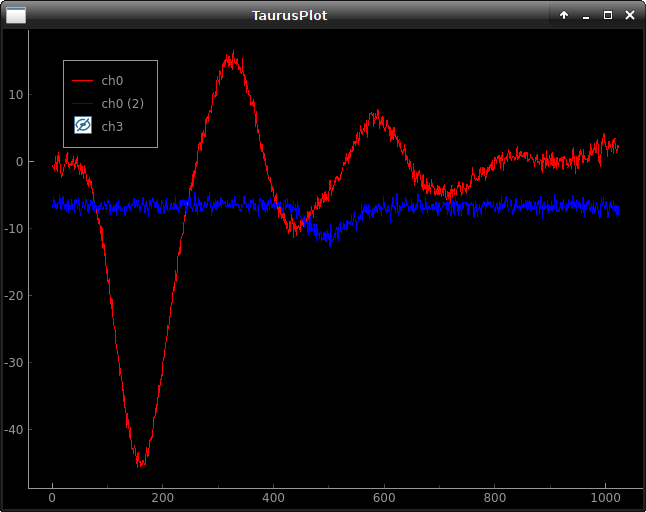The image size is (646, 512).
Task: Click the 400 tick label on the X axis
Action: [273, 496]
